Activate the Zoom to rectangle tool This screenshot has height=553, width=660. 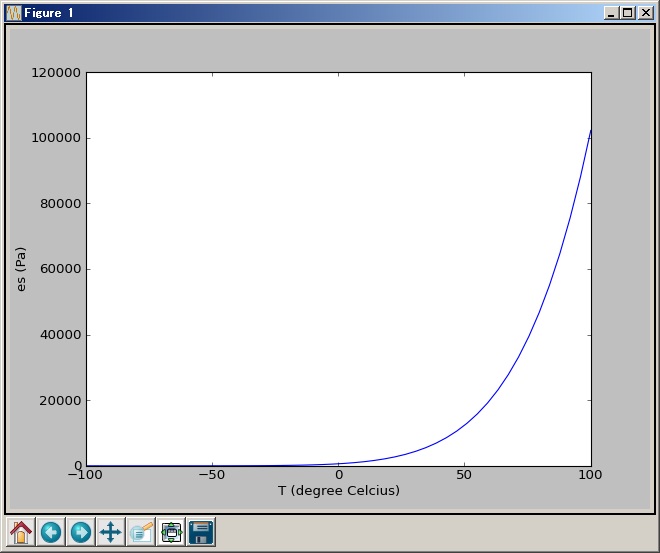pos(141,532)
